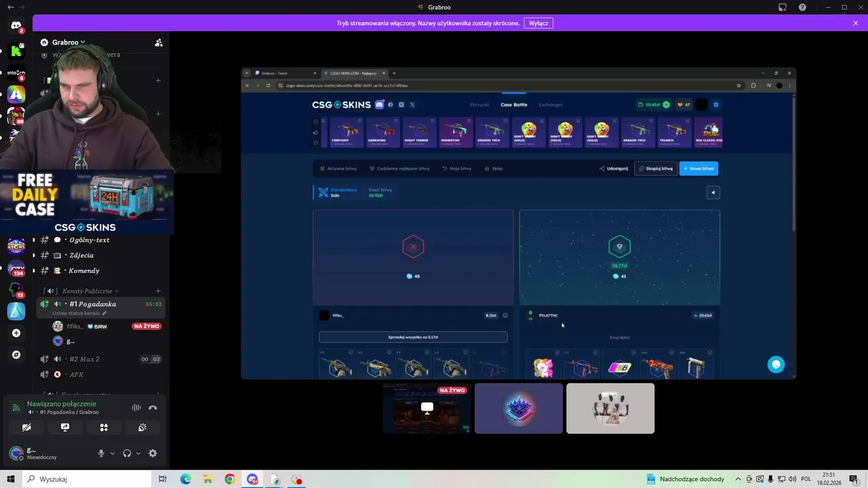Open Discover servers compass icon
The width and height of the screenshot is (868, 488).
(x=16, y=354)
